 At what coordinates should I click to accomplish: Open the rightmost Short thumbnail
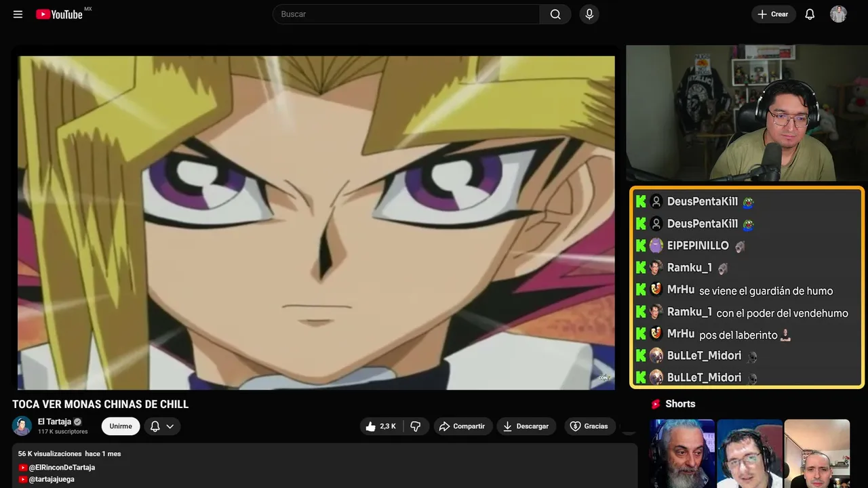click(x=816, y=453)
